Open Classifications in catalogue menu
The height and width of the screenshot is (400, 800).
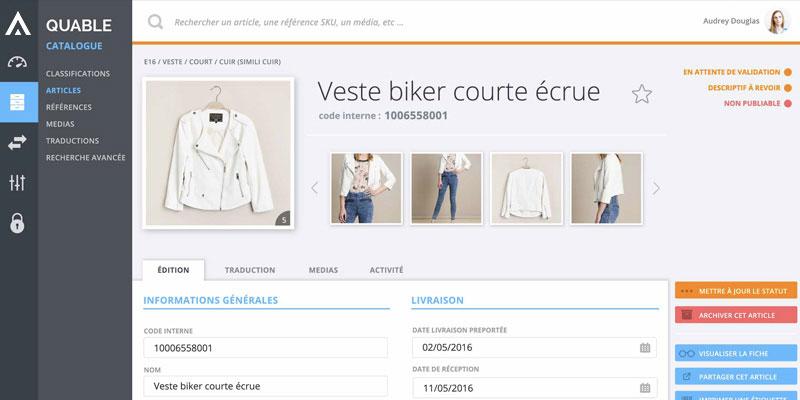click(x=78, y=74)
